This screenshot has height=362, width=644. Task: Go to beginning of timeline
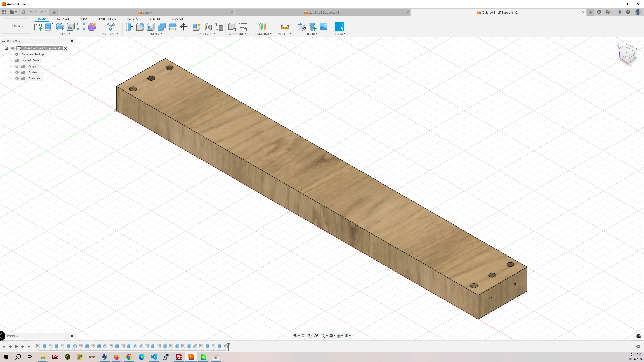click(x=4, y=347)
